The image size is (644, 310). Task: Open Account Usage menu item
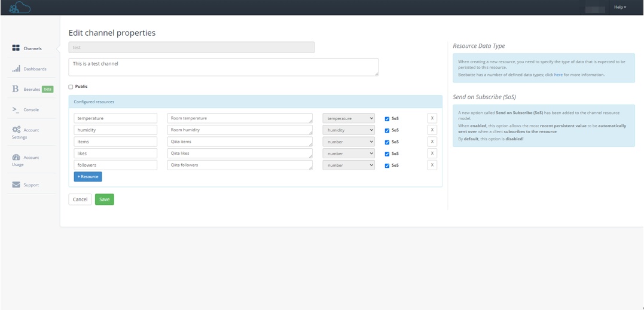tap(26, 161)
